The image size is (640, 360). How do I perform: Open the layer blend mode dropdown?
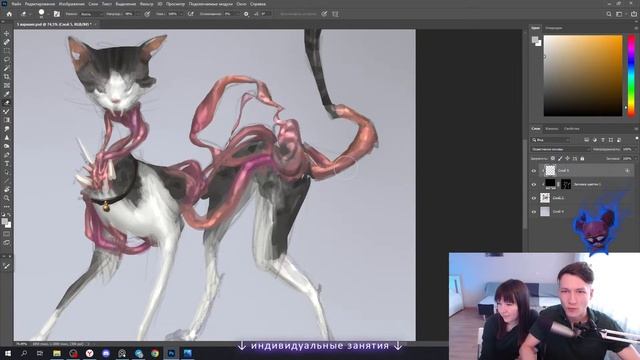560,149
